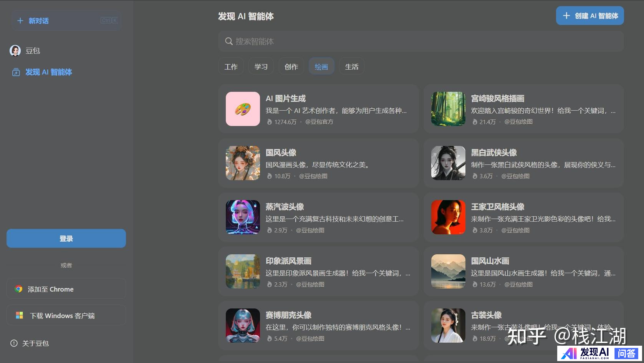The height and width of the screenshot is (363, 644).
Task: Switch to the 生活 category tab
Action: (x=352, y=66)
